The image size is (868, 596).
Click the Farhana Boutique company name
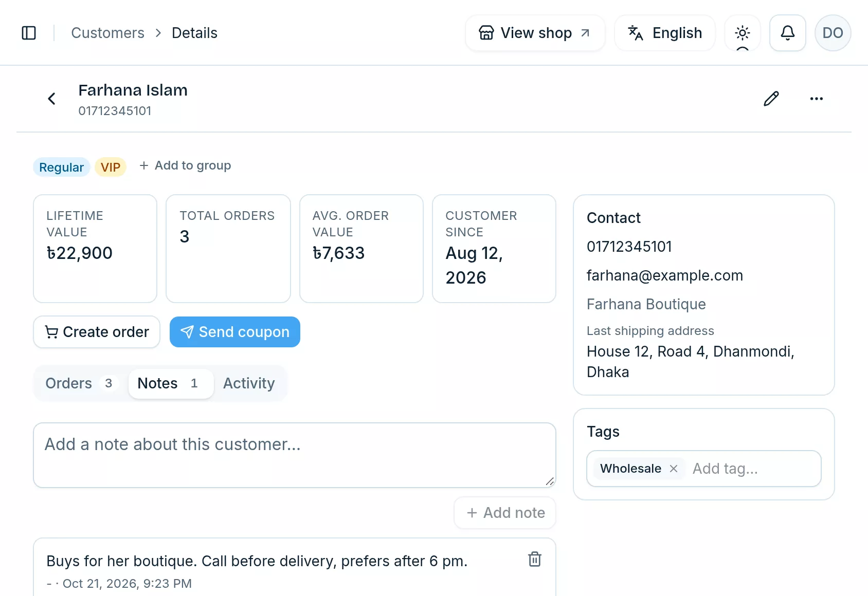(x=646, y=304)
